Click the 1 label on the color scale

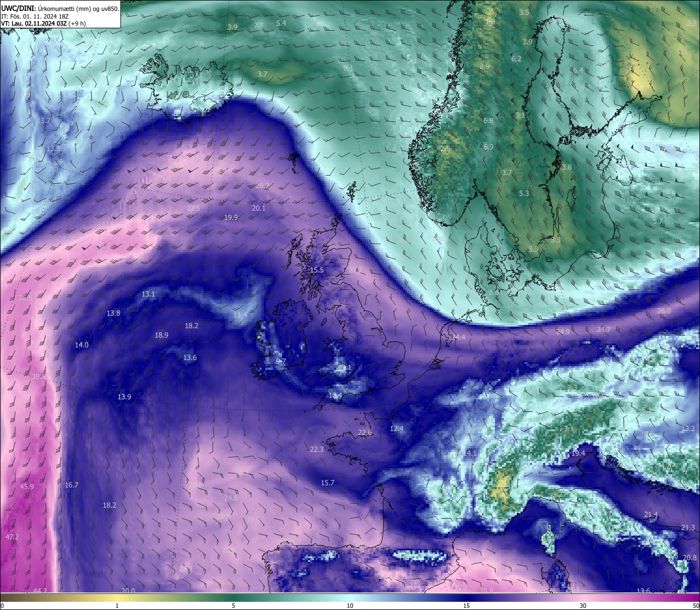[x=117, y=606]
